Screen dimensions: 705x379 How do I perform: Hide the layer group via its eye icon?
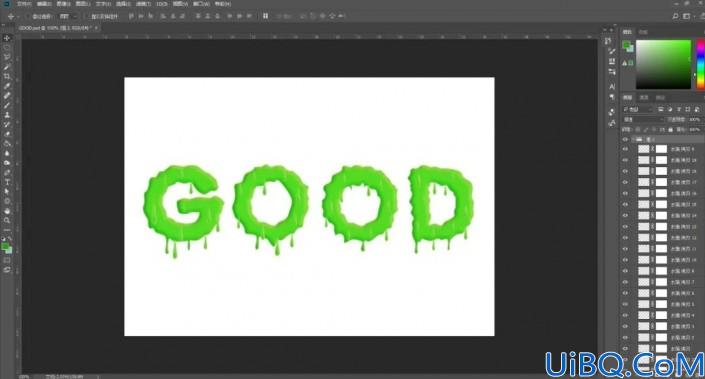pos(625,140)
